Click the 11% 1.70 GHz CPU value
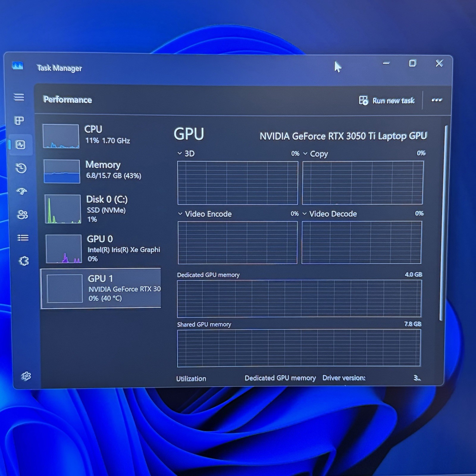The width and height of the screenshot is (476, 476). (108, 141)
